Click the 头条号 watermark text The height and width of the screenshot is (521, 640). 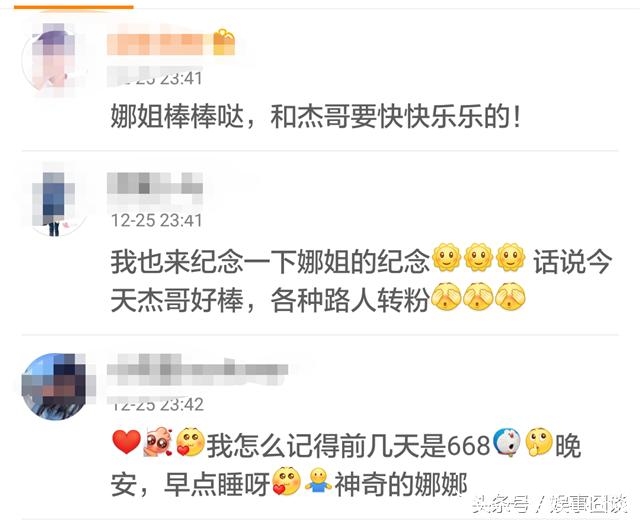(501, 505)
